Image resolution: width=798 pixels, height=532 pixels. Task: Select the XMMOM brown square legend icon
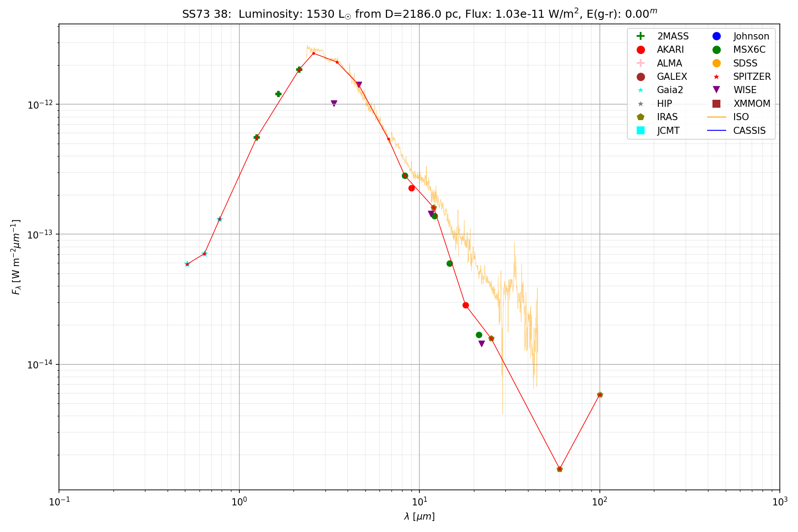[x=716, y=104]
